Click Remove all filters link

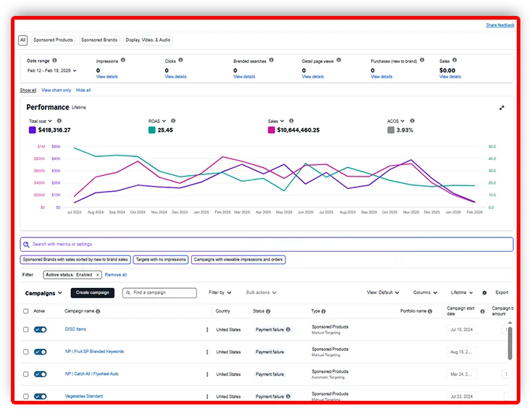116,275
